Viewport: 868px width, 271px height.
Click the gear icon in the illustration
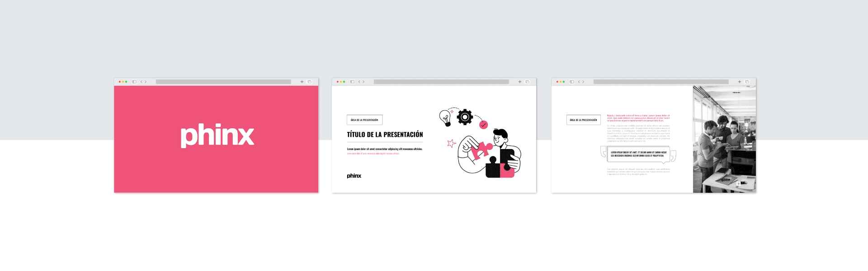[465, 117]
